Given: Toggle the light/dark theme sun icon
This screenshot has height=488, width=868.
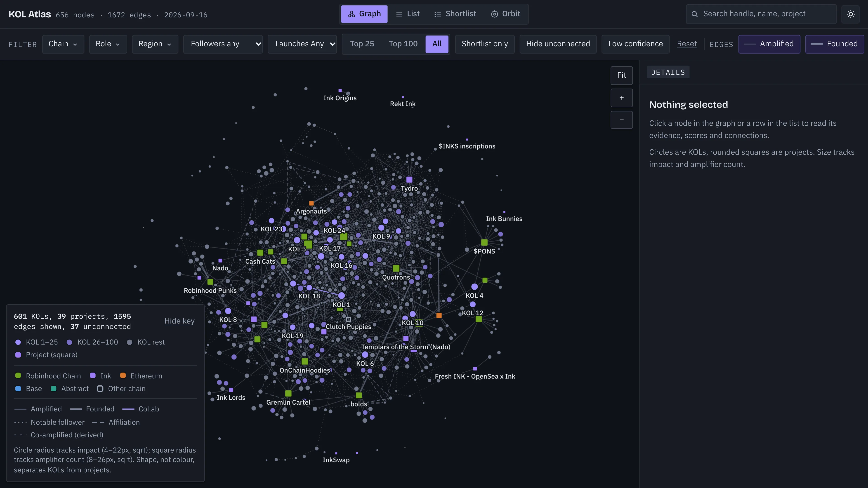Looking at the screenshot, I should 850,14.
